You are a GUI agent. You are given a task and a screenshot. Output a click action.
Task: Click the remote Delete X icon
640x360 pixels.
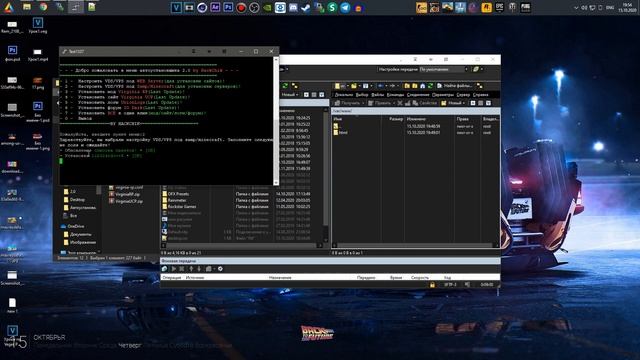point(400,103)
